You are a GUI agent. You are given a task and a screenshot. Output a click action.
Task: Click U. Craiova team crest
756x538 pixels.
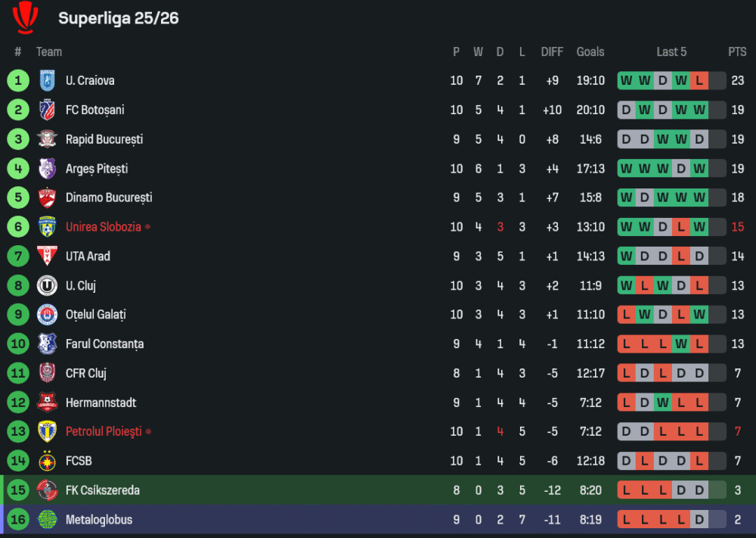point(47,80)
